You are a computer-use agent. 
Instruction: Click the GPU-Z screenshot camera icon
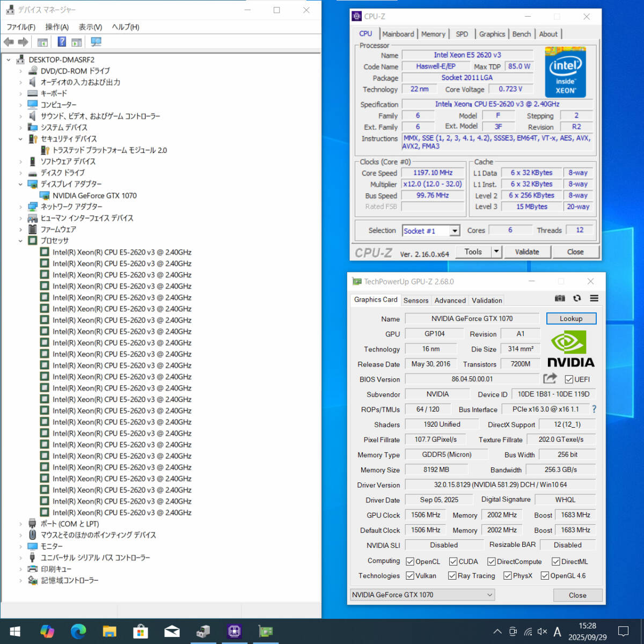point(560,298)
